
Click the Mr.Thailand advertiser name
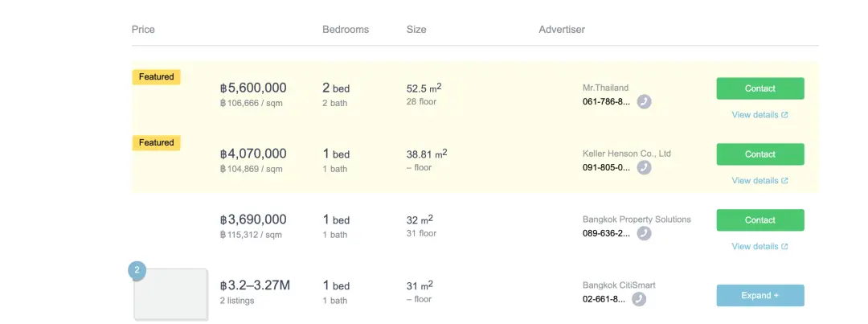click(x=606, y=88)
